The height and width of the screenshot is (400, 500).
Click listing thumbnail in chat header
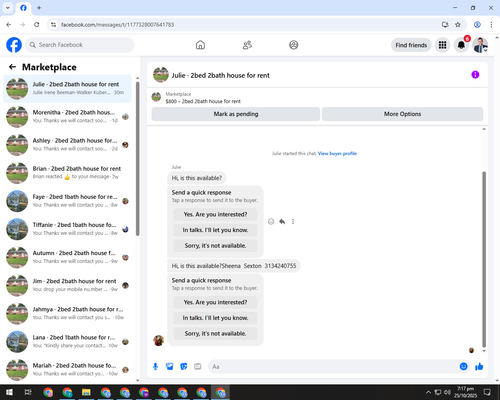click(161, 75)
